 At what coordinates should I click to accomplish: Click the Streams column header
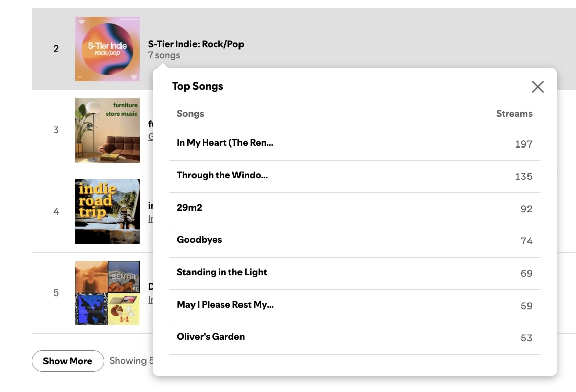coord(514,114)
